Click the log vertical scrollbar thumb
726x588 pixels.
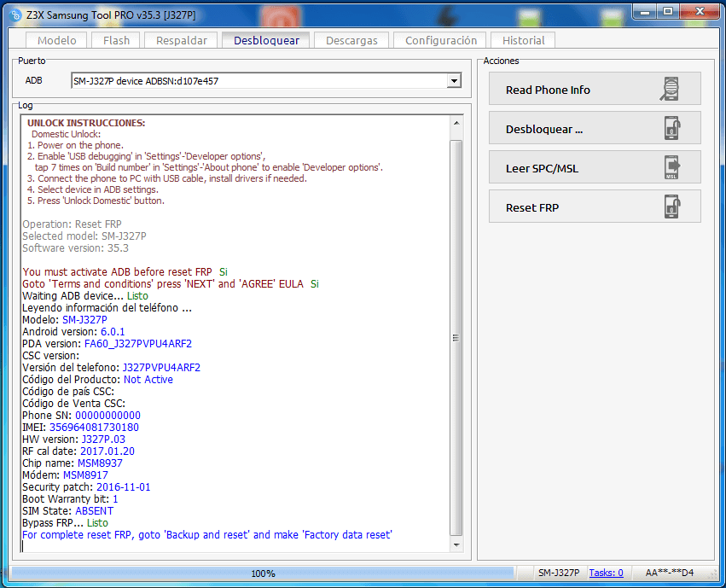click(x=456, y=338)
